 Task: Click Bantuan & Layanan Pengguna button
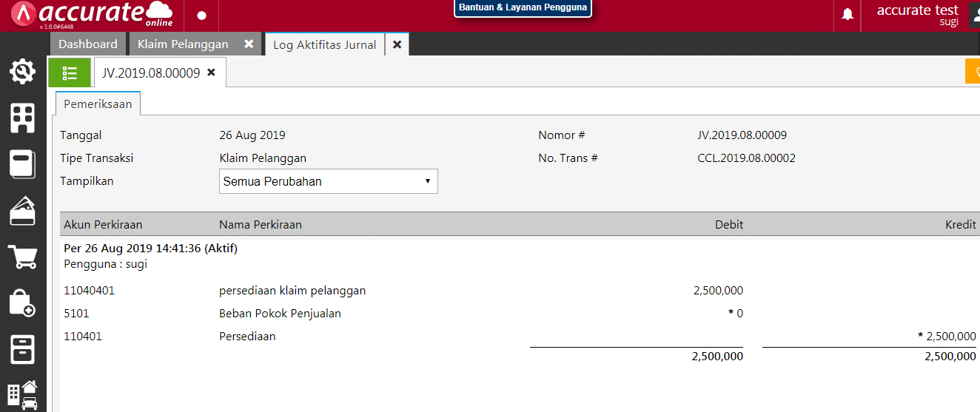(523, 8)
